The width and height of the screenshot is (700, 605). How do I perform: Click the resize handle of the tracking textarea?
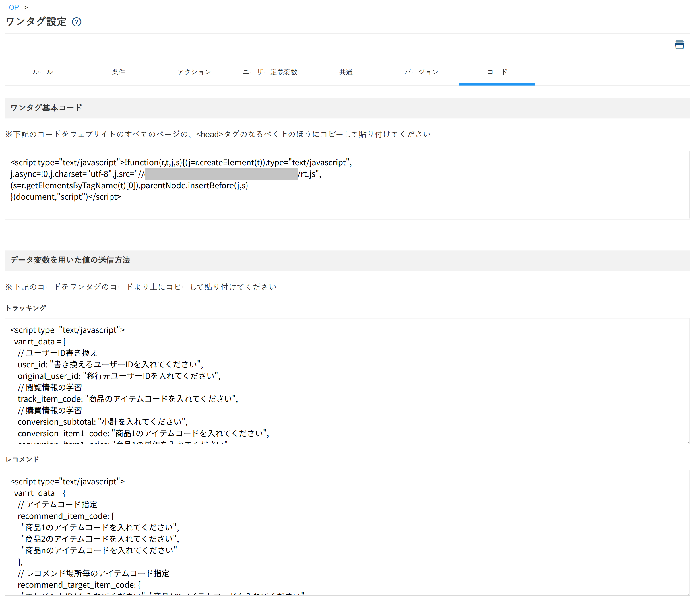point(688,442)
